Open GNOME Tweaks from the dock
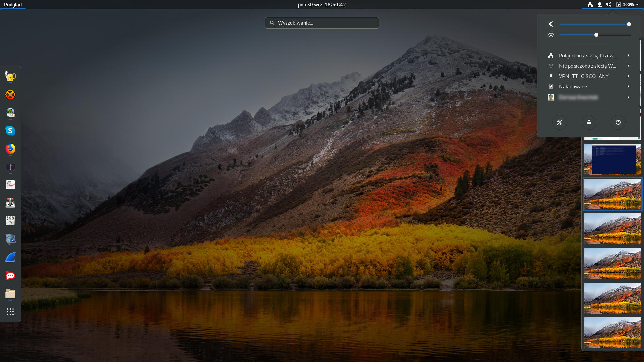Screen dimensions: 644x362 pyautogui.click(x=10, y=220)
